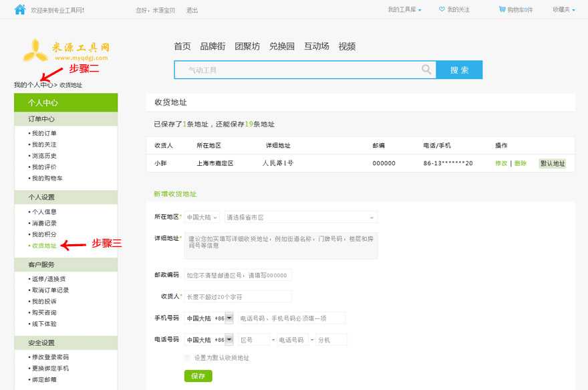Open 购买咨询 in sidebar

pos(44,312)
